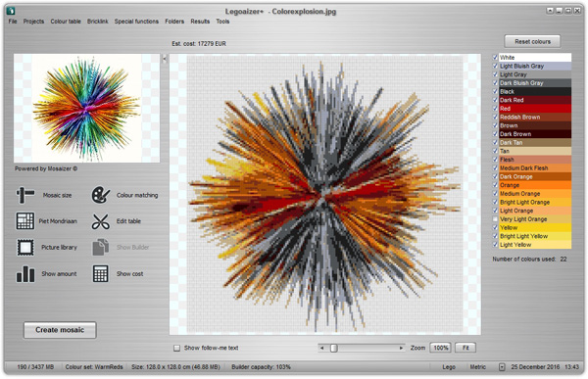Open the Special functions menu
Image resolution: width=588 pixels, height=379 pixels.
point(136,22)
